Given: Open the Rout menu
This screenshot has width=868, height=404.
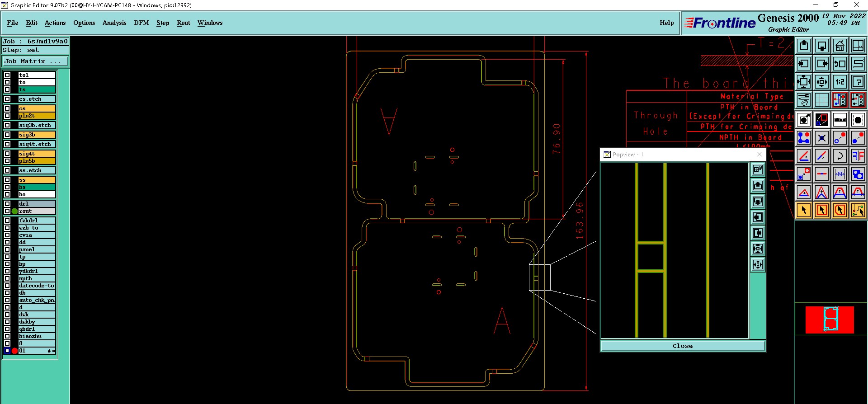Looking at the screenshot, I should (184, 23).
